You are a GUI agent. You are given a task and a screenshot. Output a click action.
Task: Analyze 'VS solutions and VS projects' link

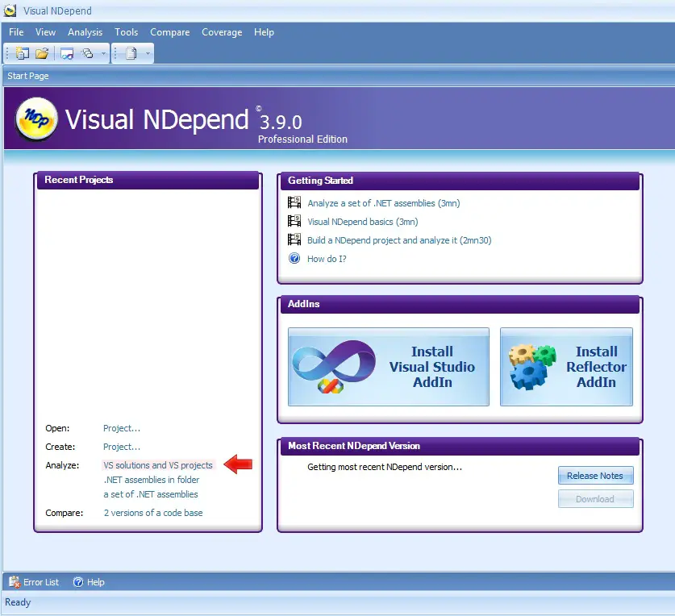[x=158, y=465]
